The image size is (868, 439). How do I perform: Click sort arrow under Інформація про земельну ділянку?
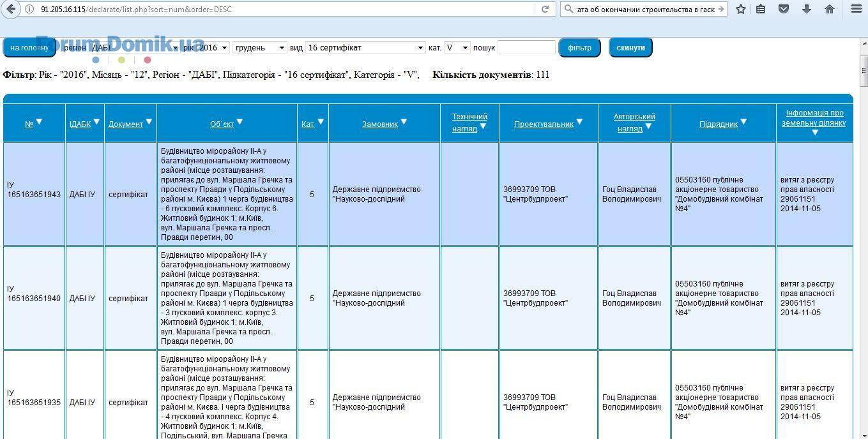click(x=815, y=132)
